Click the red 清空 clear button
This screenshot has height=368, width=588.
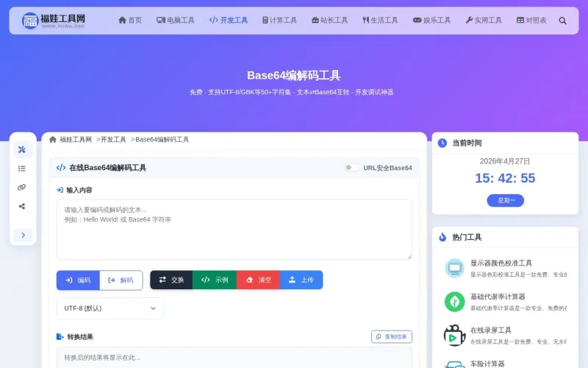click(259, 280)
